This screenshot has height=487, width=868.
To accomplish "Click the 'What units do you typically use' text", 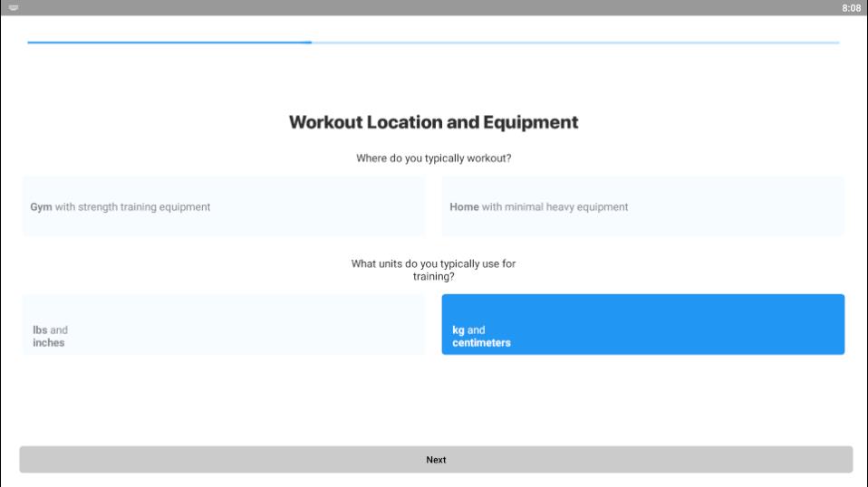I will (433, 270).
